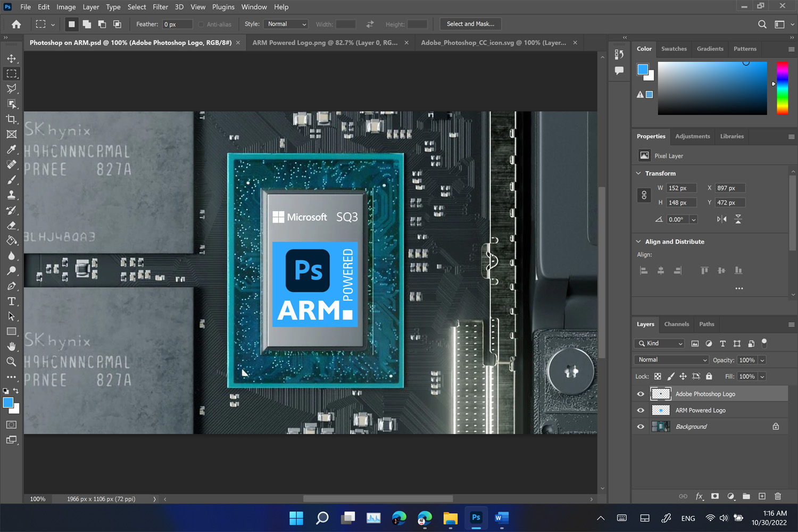The height and width of the screenshot is (532, 798).
Task: Select the Horizontal Type tool
Action: (11, 301)
